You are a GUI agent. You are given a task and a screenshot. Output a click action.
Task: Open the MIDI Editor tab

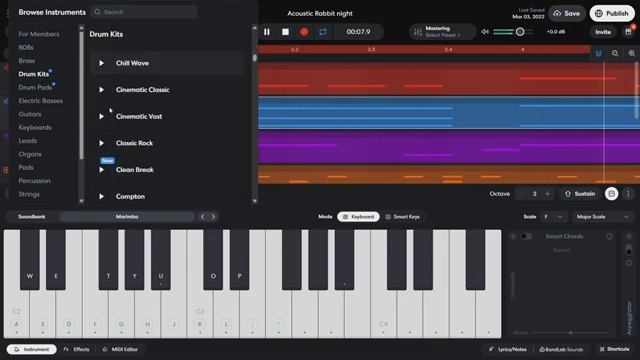(x=120, y=349)
